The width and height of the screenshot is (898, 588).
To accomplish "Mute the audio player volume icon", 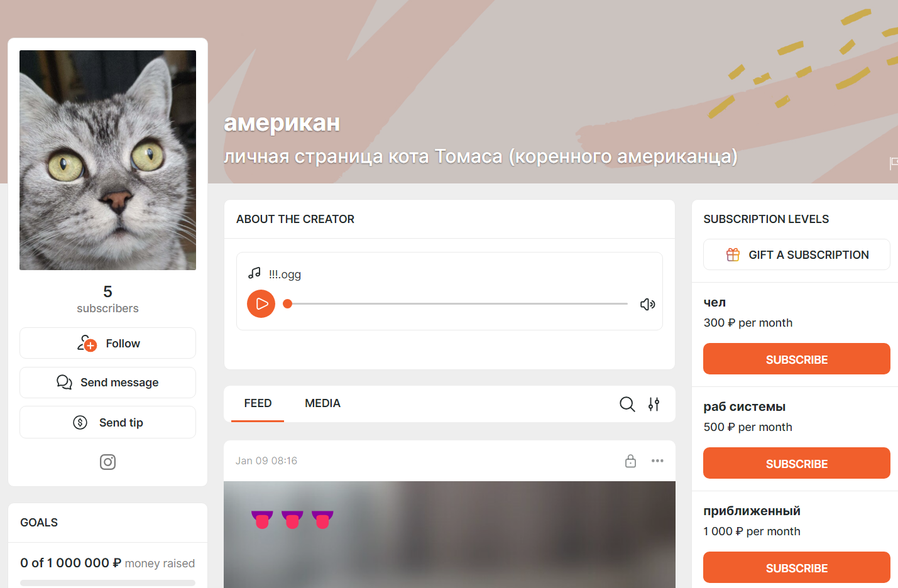I will (x=647, y=305).
